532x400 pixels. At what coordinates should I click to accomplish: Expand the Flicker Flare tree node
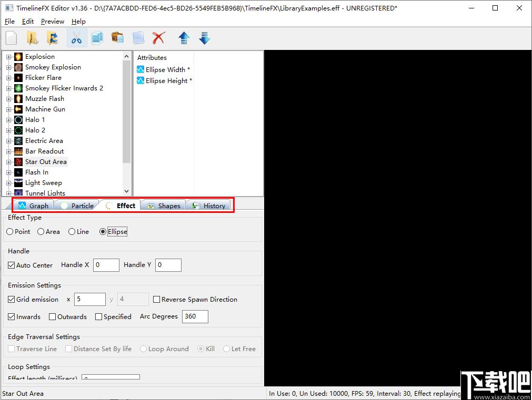point(9,78)
